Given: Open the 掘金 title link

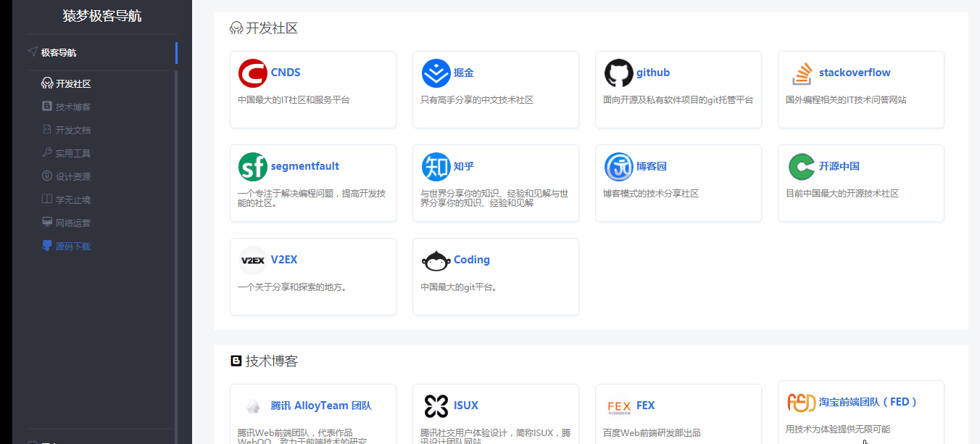Looking at the screenshot, I should pos(464,73).
